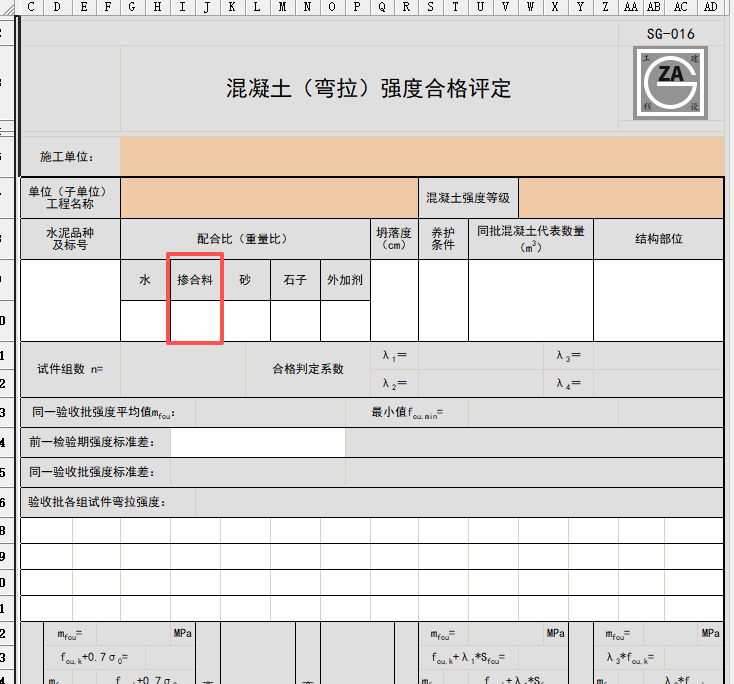The height and width of the screenshot is (684, 734).
Task: Select column header M
Action: (x=282, y=7)
